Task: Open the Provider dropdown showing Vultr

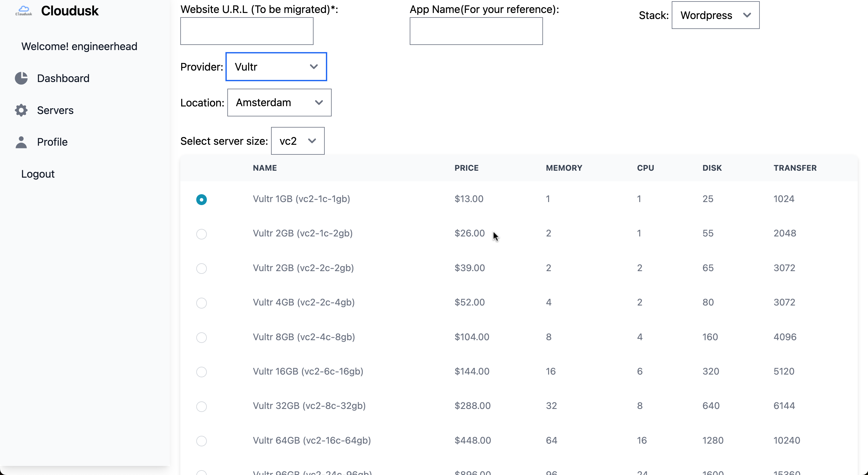Action: [276, 67]
